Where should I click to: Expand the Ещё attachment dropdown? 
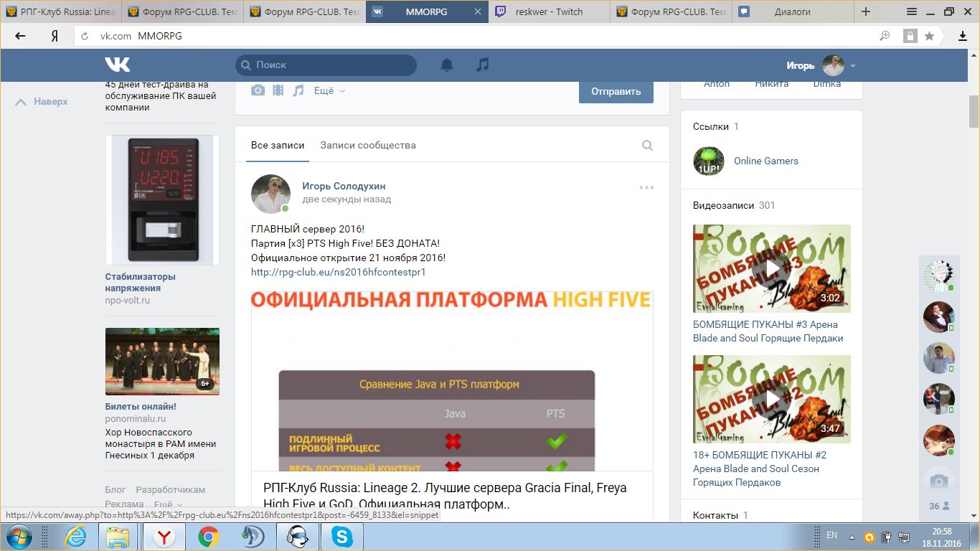tap(329, 91)
